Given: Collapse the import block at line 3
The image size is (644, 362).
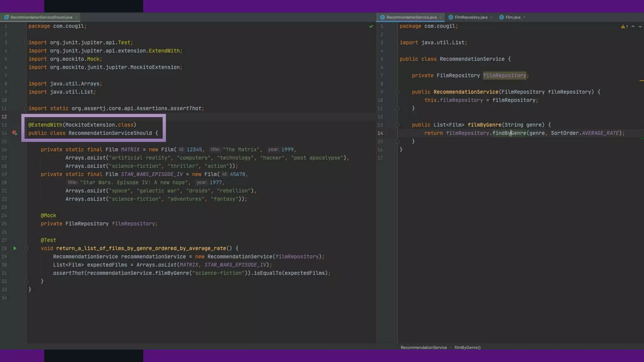Looking at the screenshot, I should 26,42.
